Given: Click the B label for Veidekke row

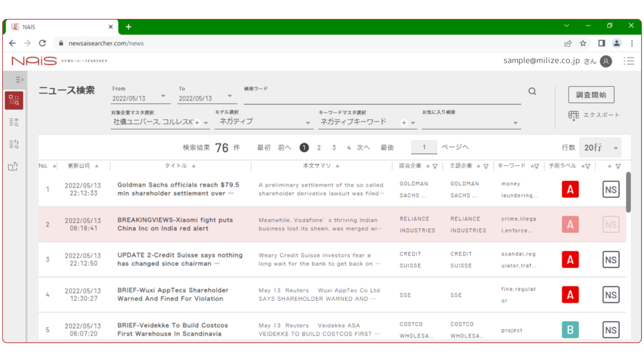Looking at the screenshot, I should [570, 330].
